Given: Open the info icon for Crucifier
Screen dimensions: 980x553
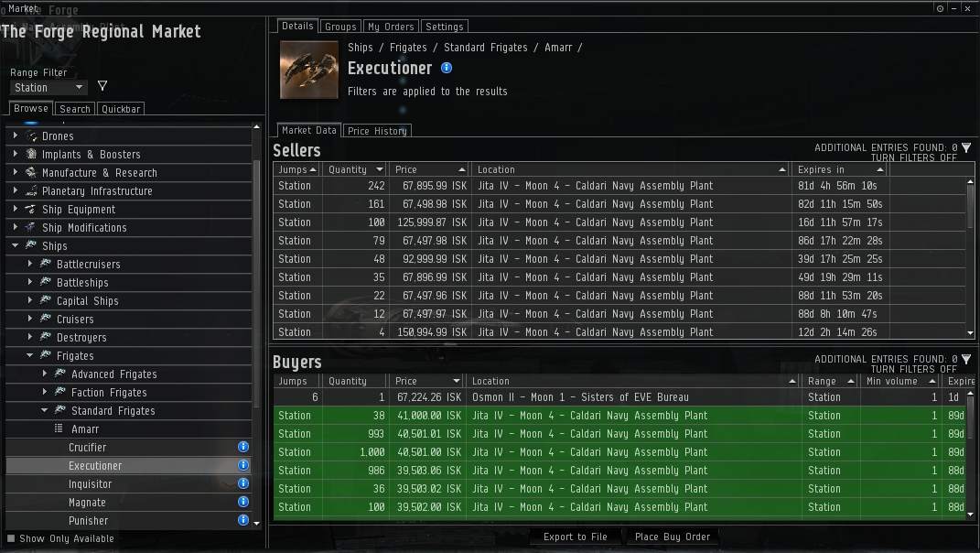Looking at the screenshot, I should point(243,447).
